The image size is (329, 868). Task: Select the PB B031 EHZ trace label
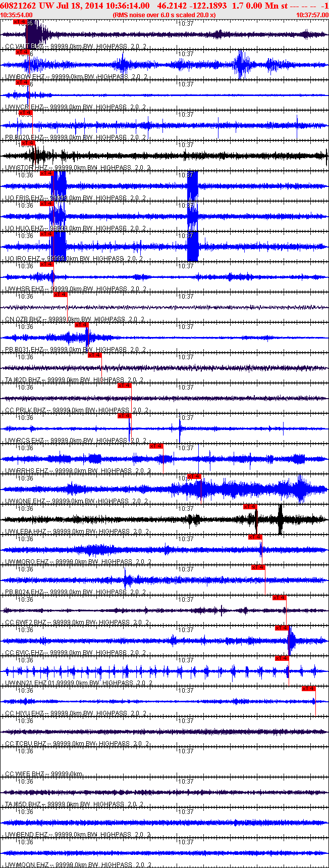(75, 350)
